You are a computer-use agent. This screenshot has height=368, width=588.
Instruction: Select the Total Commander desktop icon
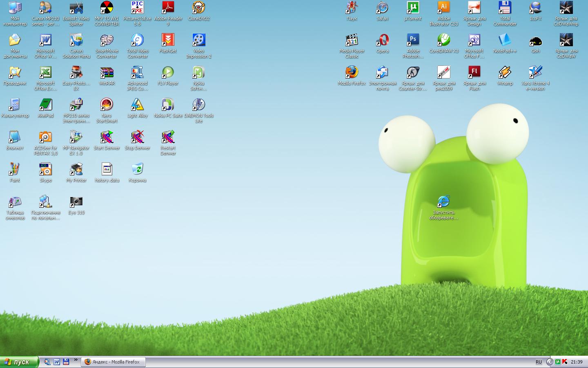505,8
